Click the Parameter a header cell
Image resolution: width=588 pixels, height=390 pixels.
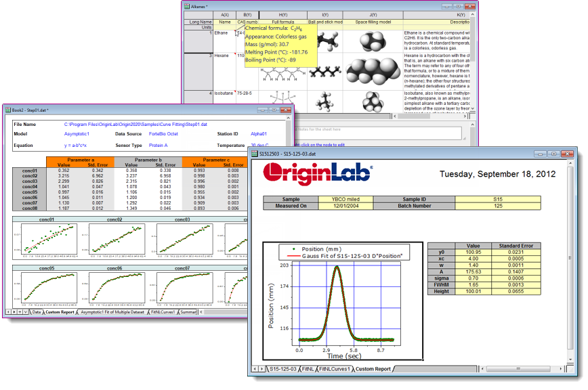80,160
